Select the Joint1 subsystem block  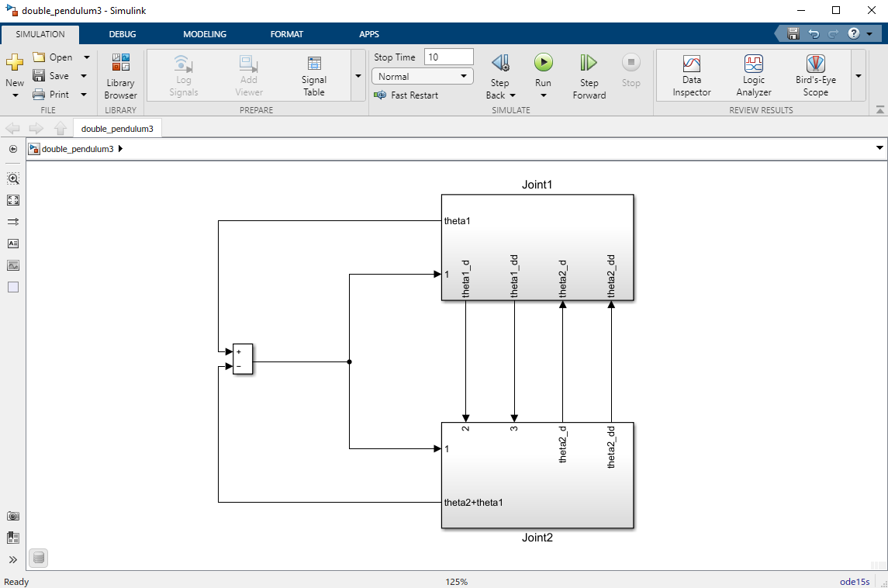(537, 247)
